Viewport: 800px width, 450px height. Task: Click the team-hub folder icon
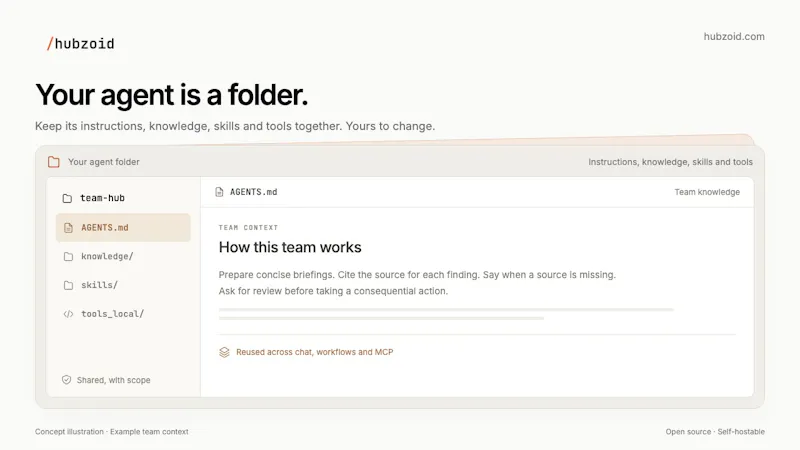click(x=67, y=198)
